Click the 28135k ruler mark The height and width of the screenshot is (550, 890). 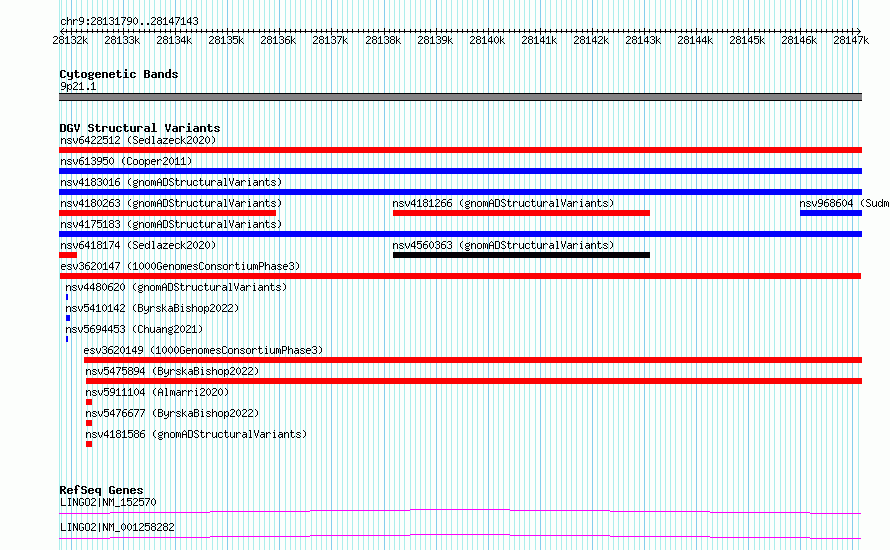click(x=226, y=40)
